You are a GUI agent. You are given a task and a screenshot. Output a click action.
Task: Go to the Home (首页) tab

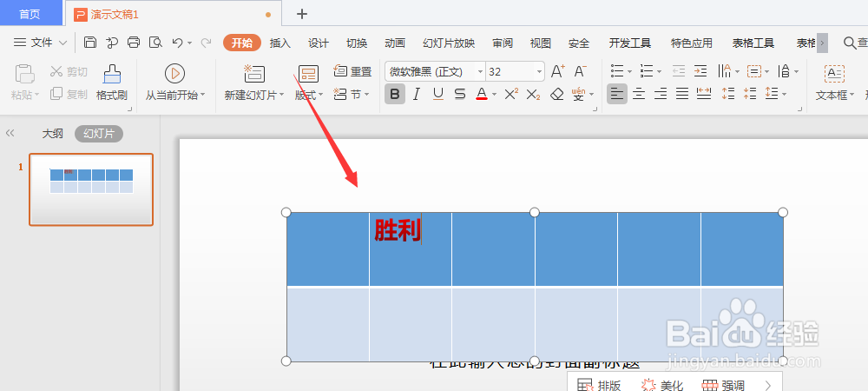pos(30,15)
